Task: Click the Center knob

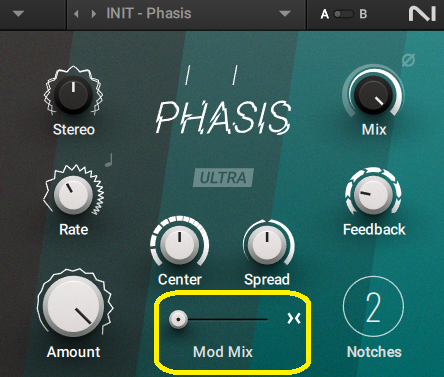Action: 179,244
